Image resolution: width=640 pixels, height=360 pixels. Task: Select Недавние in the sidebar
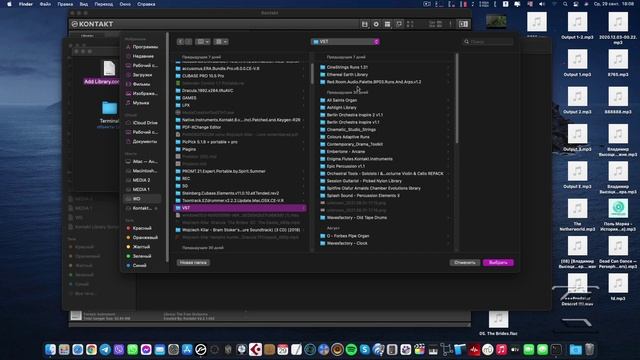point(141,56)
